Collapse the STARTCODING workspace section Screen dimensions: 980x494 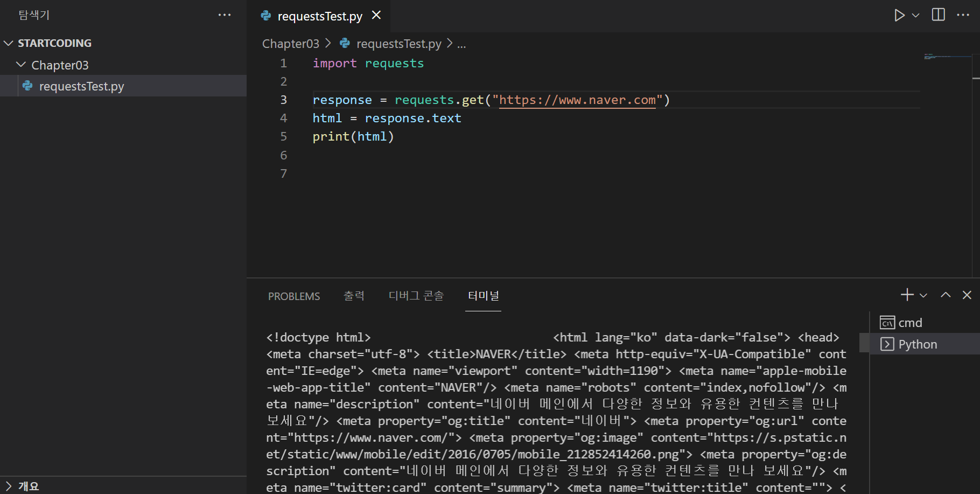(8, 43)
